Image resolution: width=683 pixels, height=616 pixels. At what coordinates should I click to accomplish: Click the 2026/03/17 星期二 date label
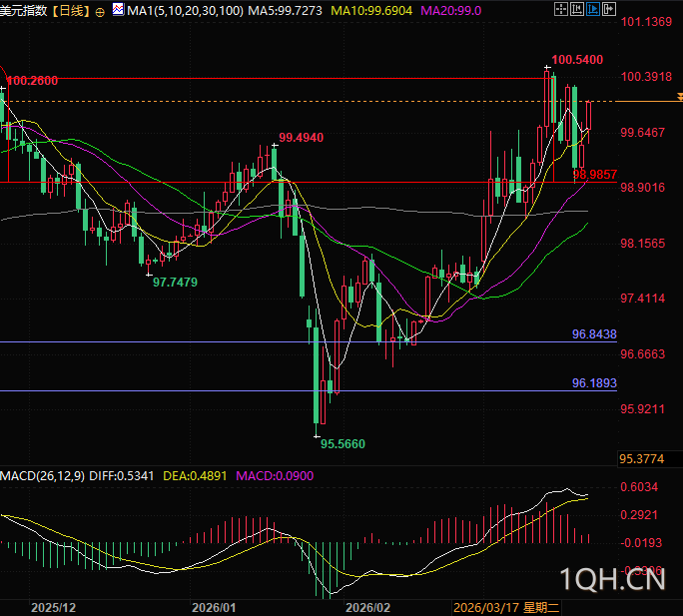[x=506, y=608]
